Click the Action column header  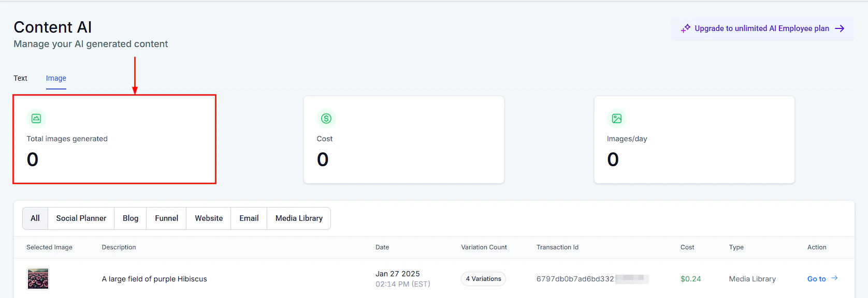(x=817, y=247)
